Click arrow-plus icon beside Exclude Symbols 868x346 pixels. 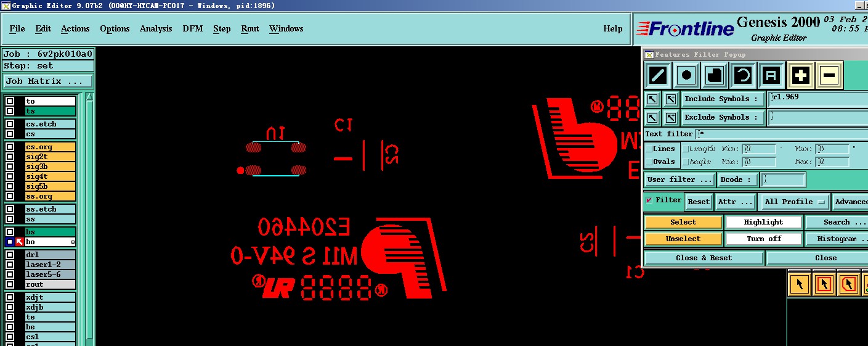(671, 117)
